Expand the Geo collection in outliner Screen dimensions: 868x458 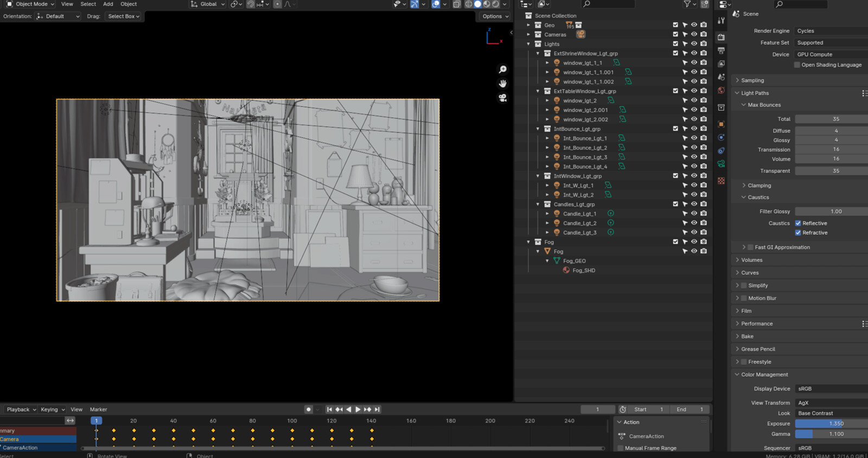528,25
